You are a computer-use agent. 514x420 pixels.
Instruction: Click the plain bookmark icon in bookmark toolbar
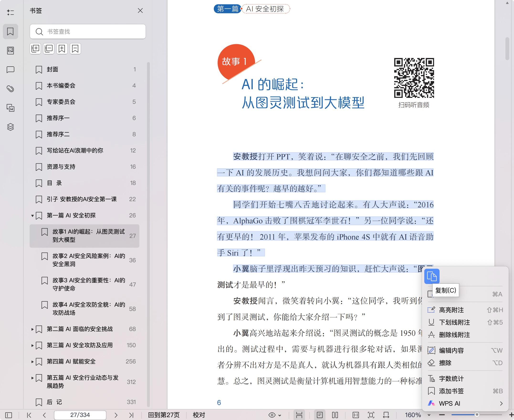click(x=75, y=49)
